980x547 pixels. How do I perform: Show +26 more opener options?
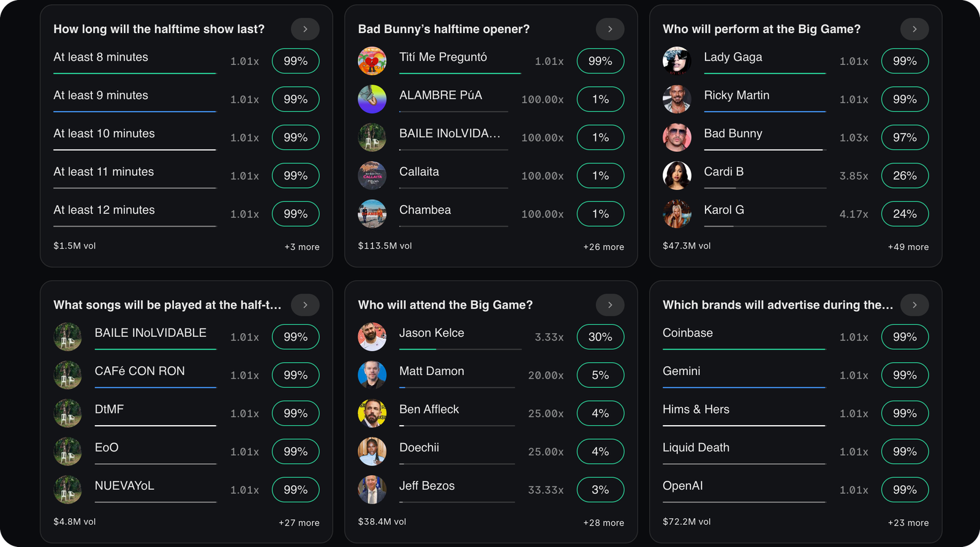(x=603, y=247)
